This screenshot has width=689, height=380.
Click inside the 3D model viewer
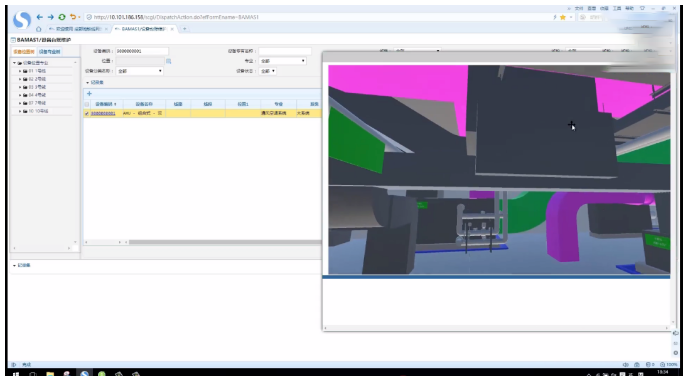pyautogui.click(x=499, y=170)
